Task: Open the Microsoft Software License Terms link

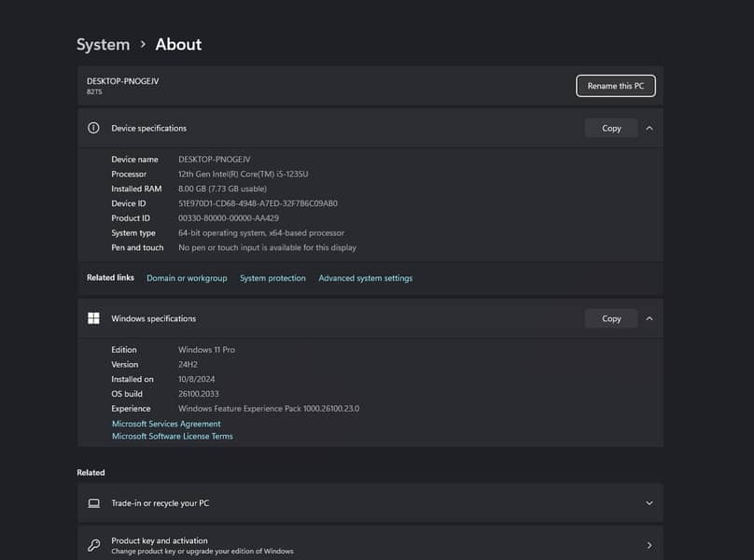Action: (173, 436)
